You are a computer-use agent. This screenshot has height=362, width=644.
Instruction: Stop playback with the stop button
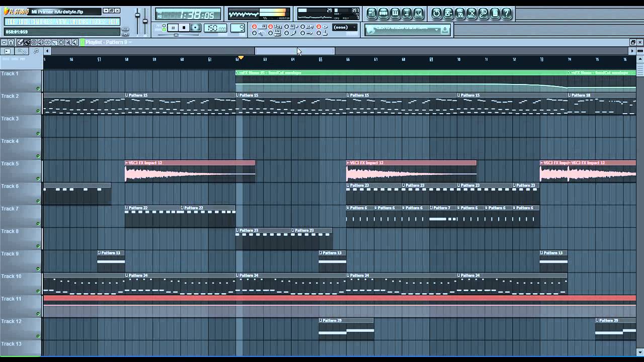(184, 28)
